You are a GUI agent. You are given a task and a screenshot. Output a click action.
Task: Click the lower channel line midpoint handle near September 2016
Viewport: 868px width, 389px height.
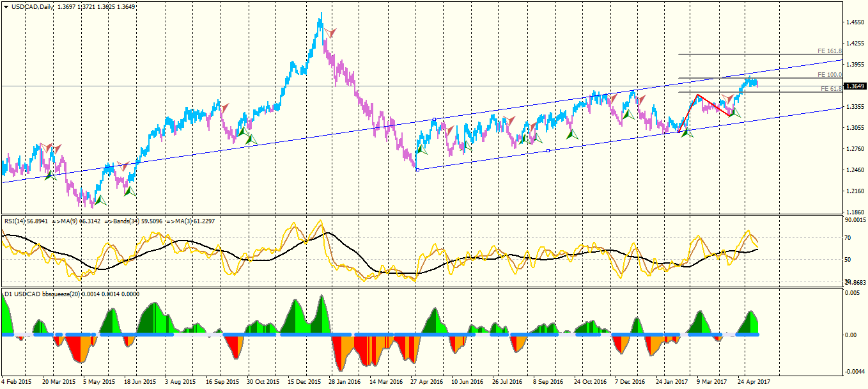click(548, 151)
